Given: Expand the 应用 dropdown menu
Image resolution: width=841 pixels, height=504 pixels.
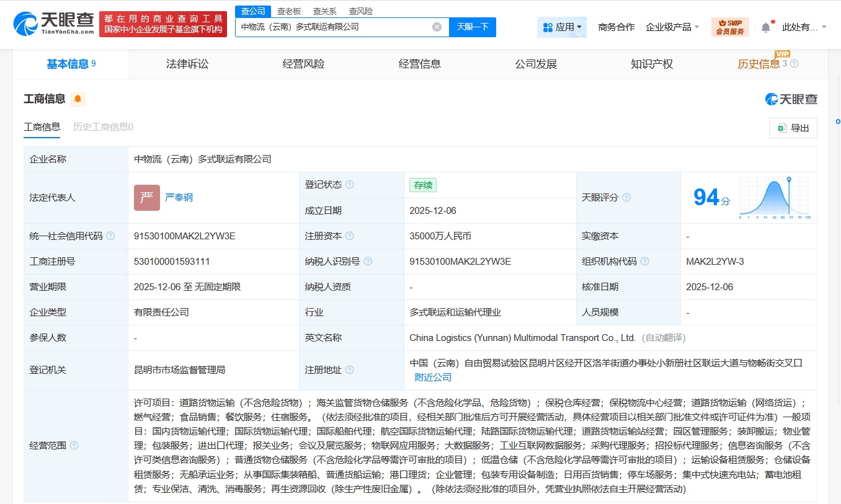Looking at the screenshot, I should tap(564, 27).
